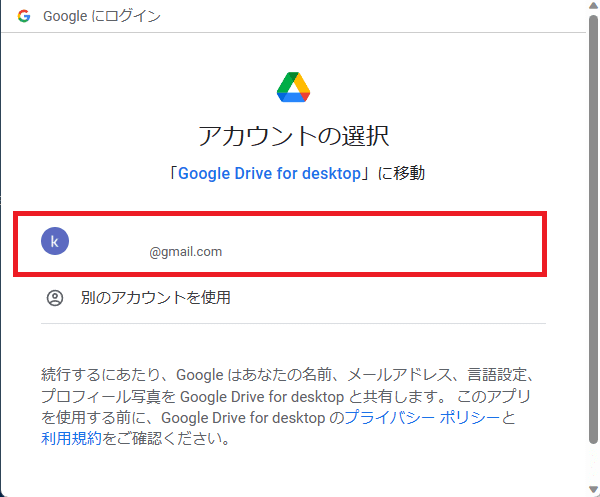Click the vertical scrollbar thumb
600x497 pixels.
pos(593,230)
